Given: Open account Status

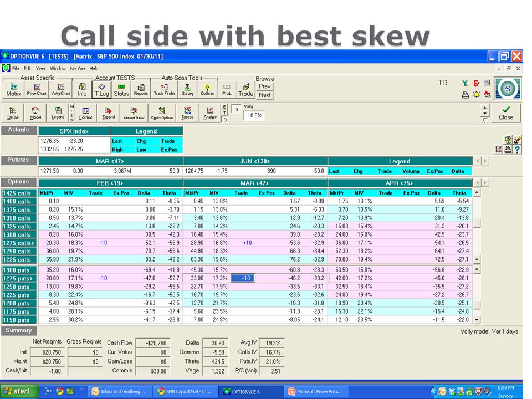Looking at the screenshot, I should 121,90.
